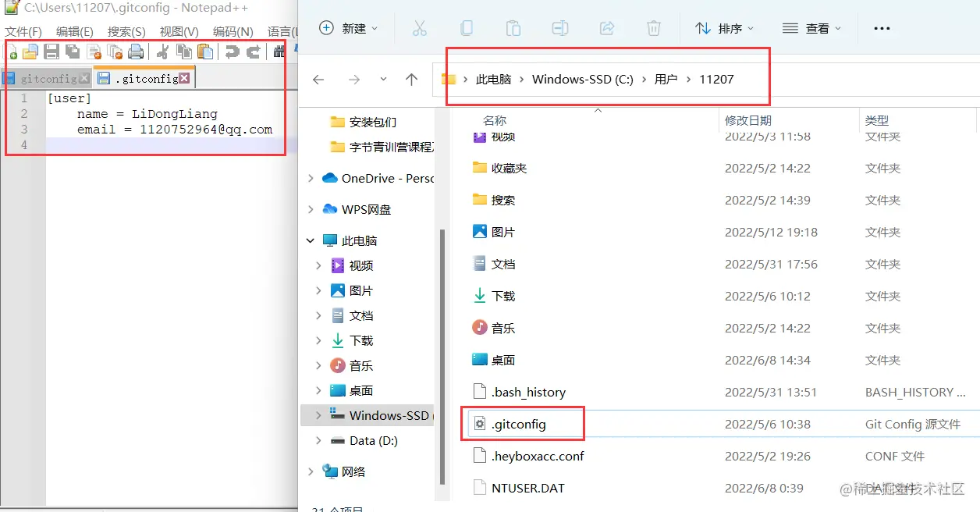Click the Paste clipboard icon in Explorer toolbar
The image size is (980, 512).
point(513,28)
